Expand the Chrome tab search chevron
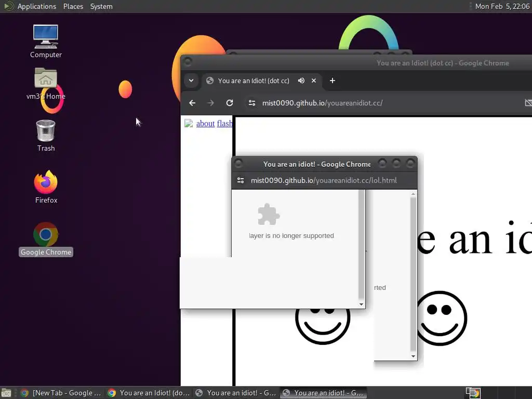 191,81
